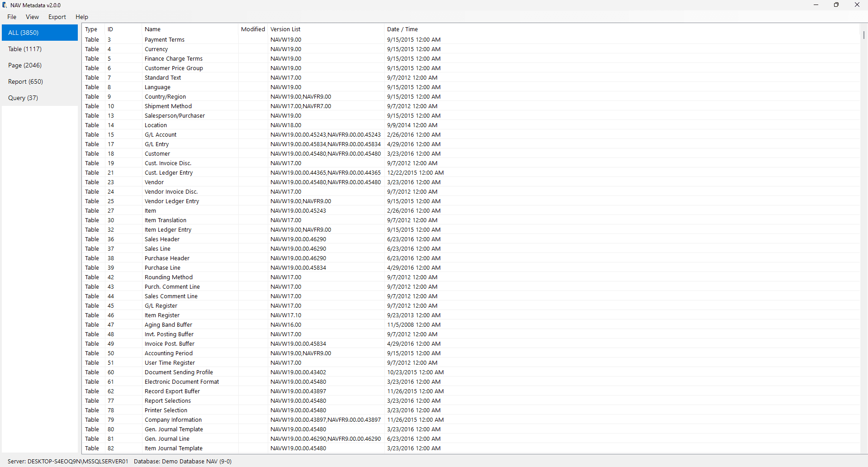Sort by the Name column header

pyautogui.click(x=190, y=29)
